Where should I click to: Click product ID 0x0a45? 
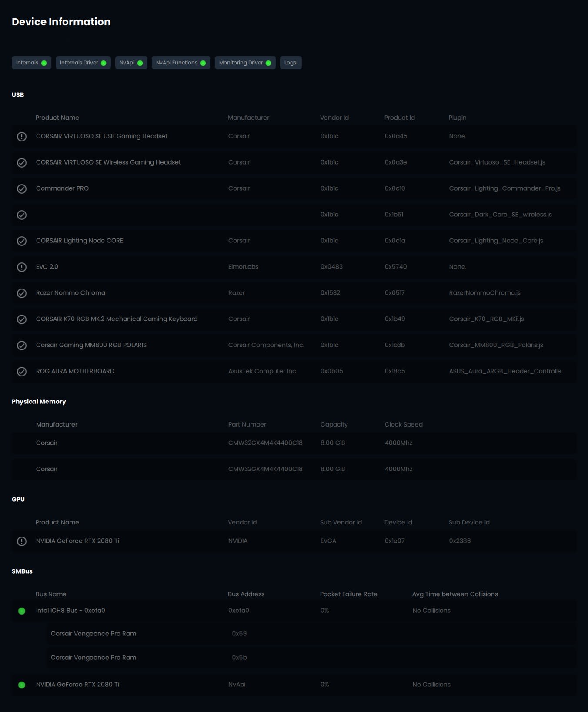coord(396,136)
